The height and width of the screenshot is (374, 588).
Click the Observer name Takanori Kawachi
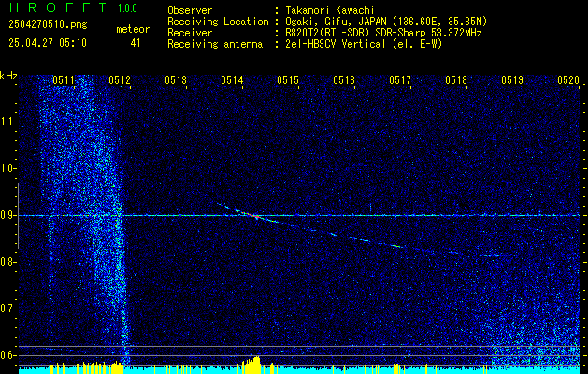[x=330, y=10]
